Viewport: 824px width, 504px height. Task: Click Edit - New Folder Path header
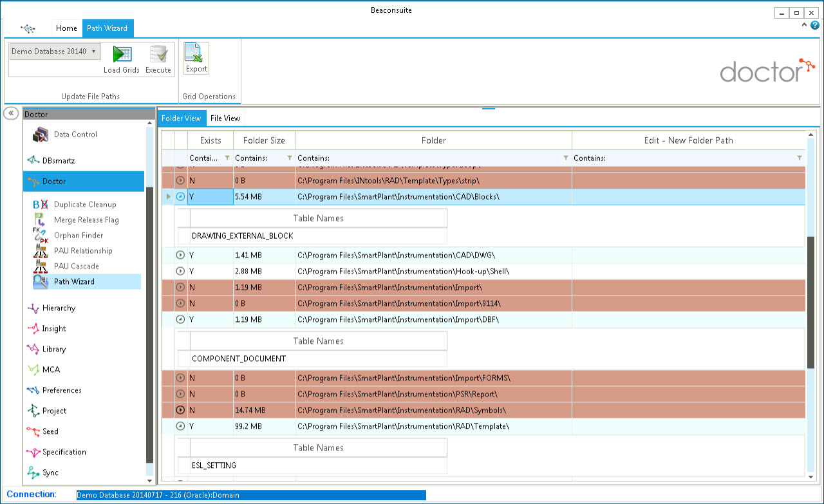(689, 140)
